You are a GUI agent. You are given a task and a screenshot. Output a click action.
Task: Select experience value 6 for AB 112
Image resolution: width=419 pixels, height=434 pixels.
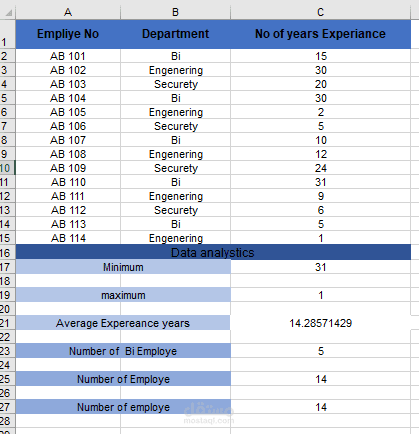320,210
